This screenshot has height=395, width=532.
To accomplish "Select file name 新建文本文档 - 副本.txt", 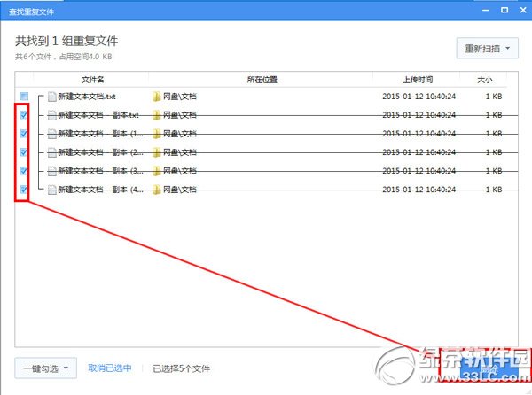I will [x=98, y=115].
